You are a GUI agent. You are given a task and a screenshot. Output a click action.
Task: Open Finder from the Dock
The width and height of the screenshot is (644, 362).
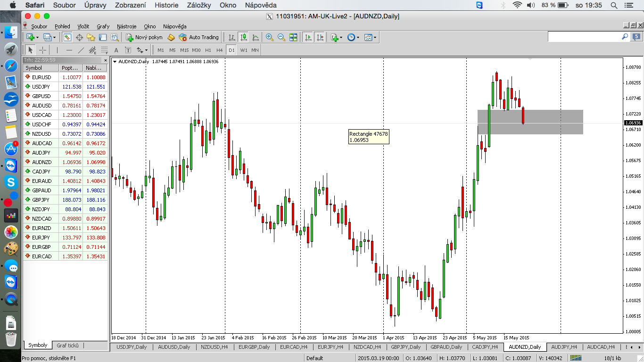tap(11, 33)
